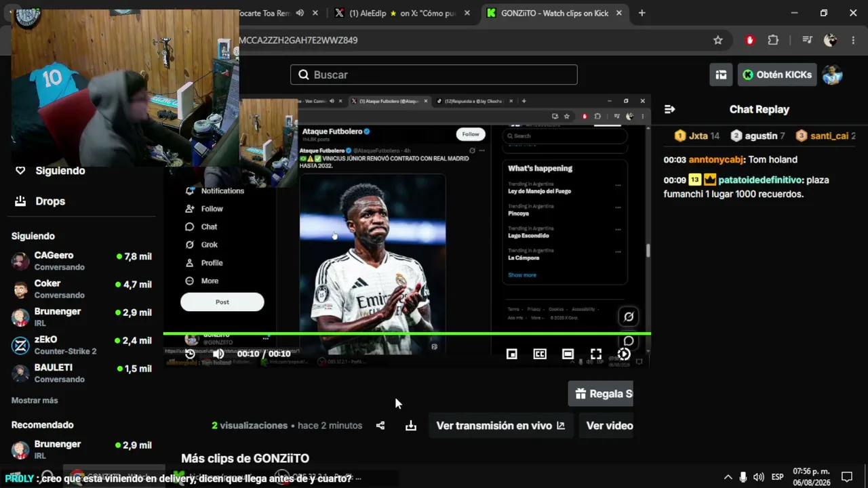Open the red hand blocker extension
Viewport: 868px width, 488px height.
pos(750,40)
